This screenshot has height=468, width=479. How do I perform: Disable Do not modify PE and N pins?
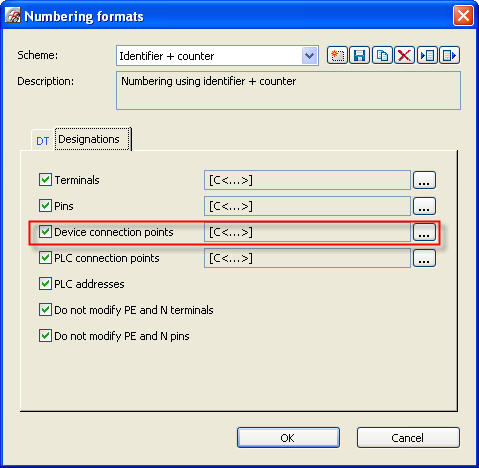pyautogui.click(x=45, y=336)
